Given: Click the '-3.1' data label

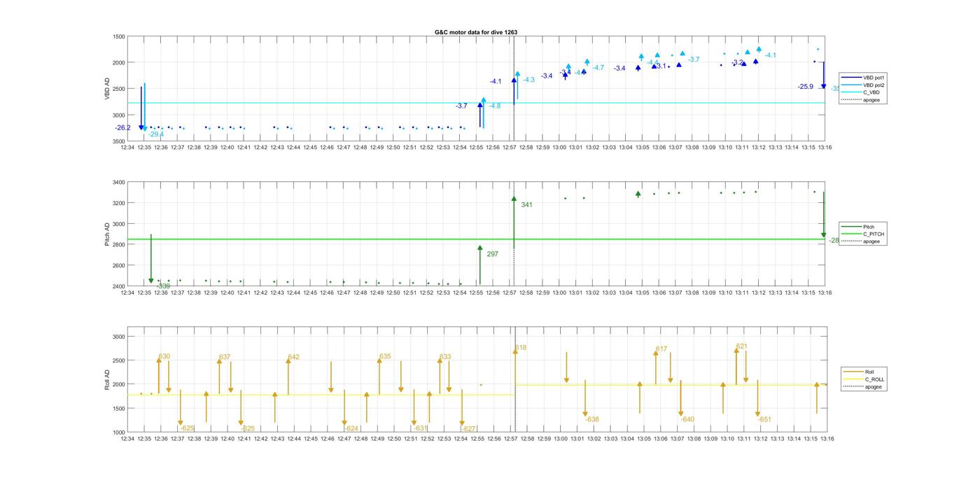Looking at the screenshot, I should click(661, 66).
